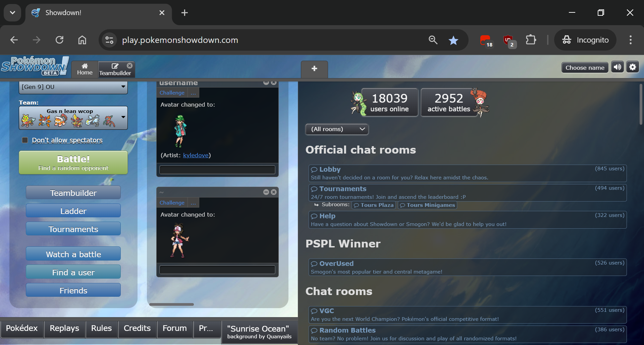Click the zoom magnifier icon in address bar
Viewport: 644px width, 345px height.
(x=433, y=40)
